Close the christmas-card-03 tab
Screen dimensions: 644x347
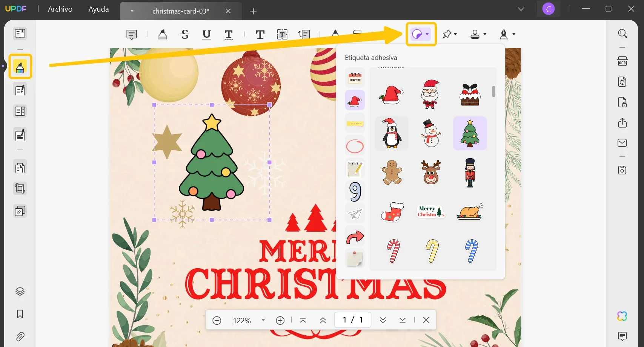(x=228, y=11)
